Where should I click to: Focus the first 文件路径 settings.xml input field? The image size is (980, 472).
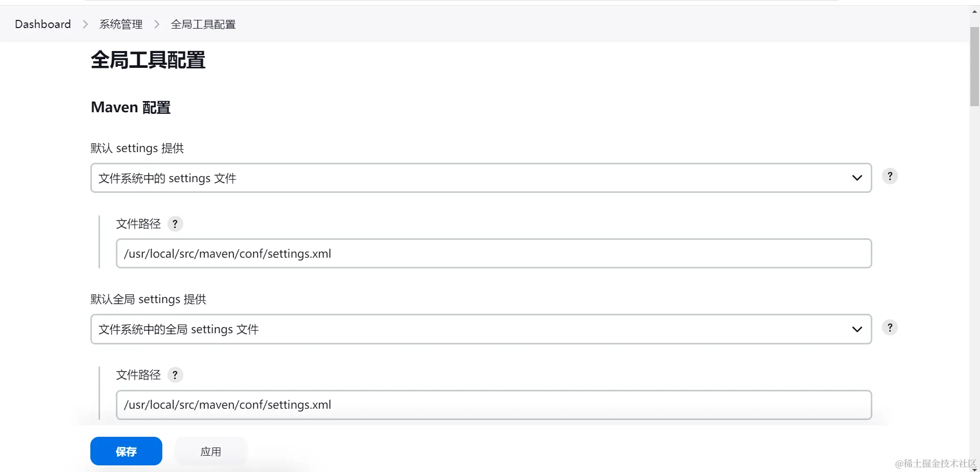coord(493,254)
